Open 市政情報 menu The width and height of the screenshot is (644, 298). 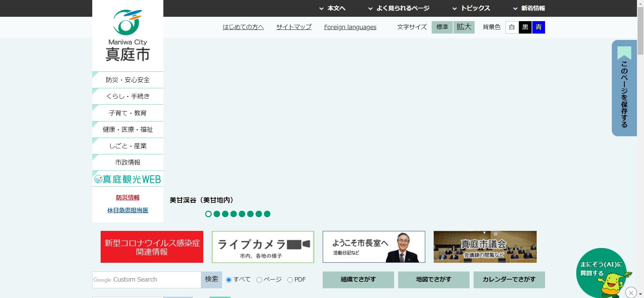coord(128,162)
